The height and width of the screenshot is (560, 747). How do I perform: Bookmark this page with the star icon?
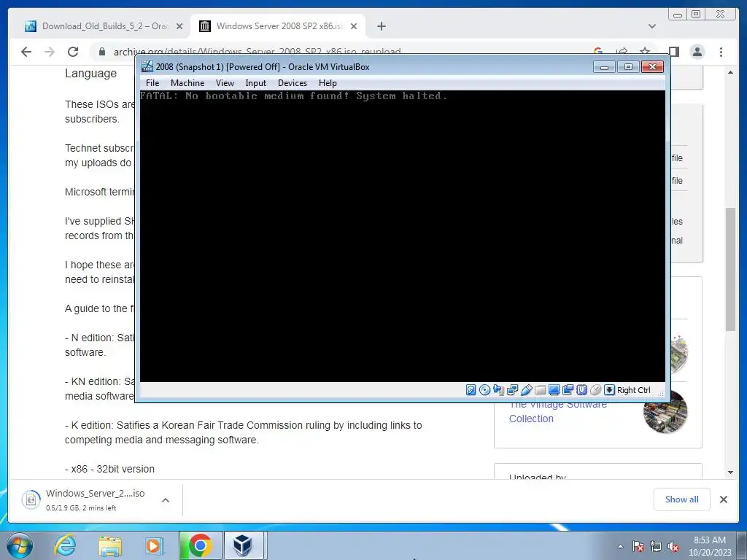(x=645, y=52)
